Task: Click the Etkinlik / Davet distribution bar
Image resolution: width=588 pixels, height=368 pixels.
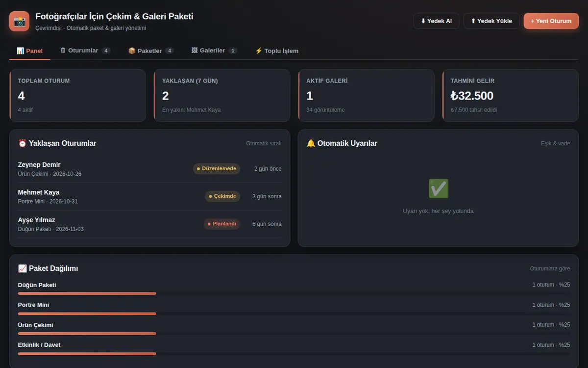Action: point(294,353)
